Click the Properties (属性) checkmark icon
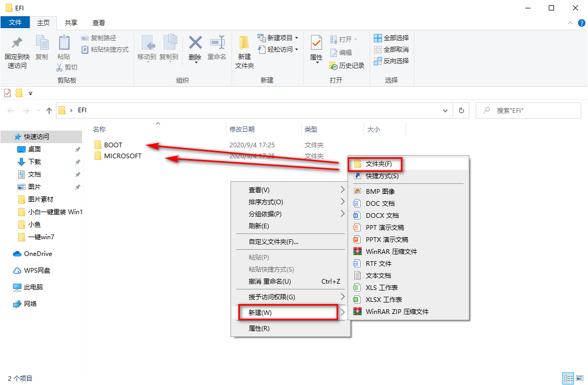588x385 pixels. 316,43
